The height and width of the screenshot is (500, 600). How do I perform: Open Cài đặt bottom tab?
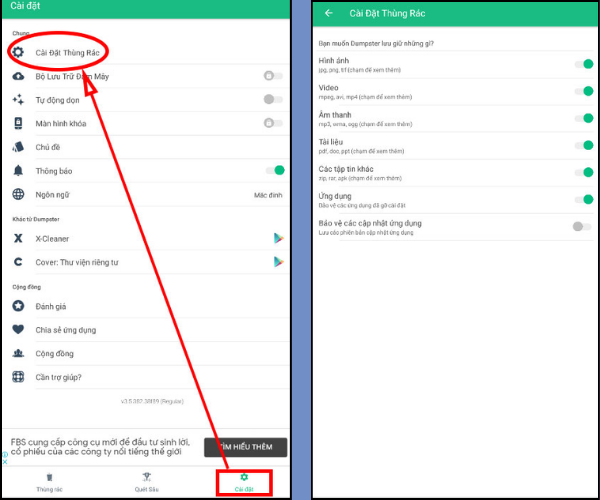244,483
